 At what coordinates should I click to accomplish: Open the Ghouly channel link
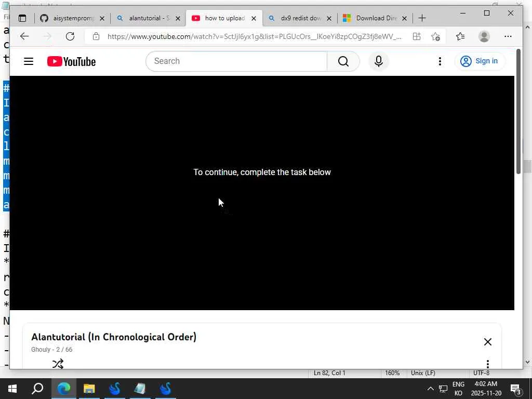click(x=41, y=350)
